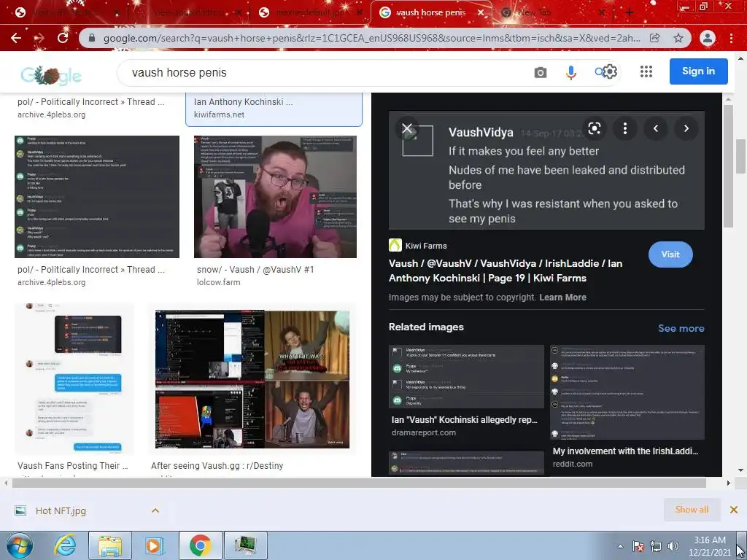Open related image from reddit.com

tap(627, 392)
